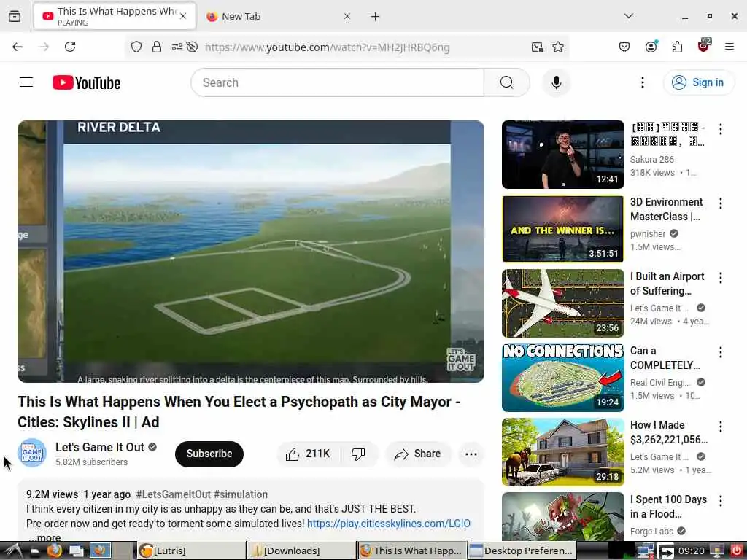Image resolution: width=747 pixels, height=560 pixels.
Task: Follow the play.citiesskylines.com/LGIO link
Action: click(388, 524)
